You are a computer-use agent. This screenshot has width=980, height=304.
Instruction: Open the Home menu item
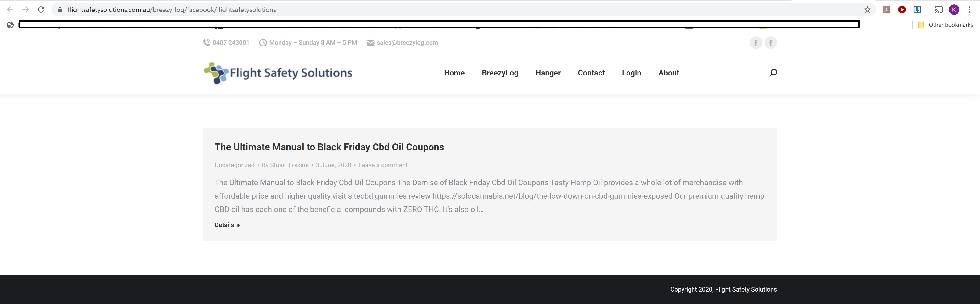click(x=454, y=73)
